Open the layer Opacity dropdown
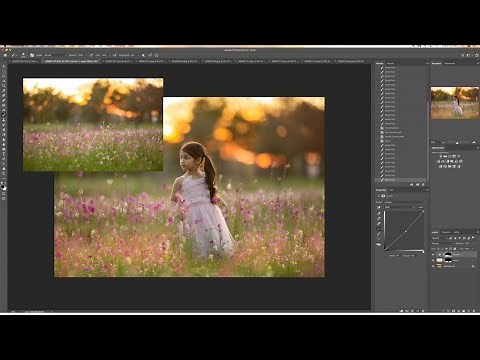Viewport: 480px width, 360px height. pyautogui.click(x=472, y=244)
